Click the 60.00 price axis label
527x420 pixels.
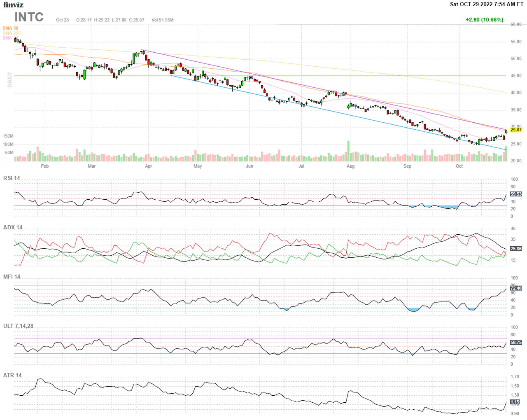(516, 24)
